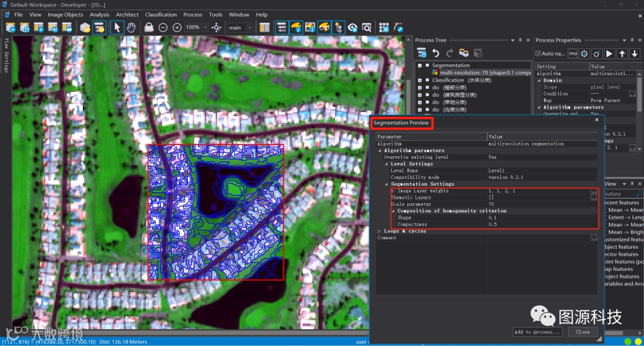
Task: Activate the hand pan tool
Action: (131, 27)
